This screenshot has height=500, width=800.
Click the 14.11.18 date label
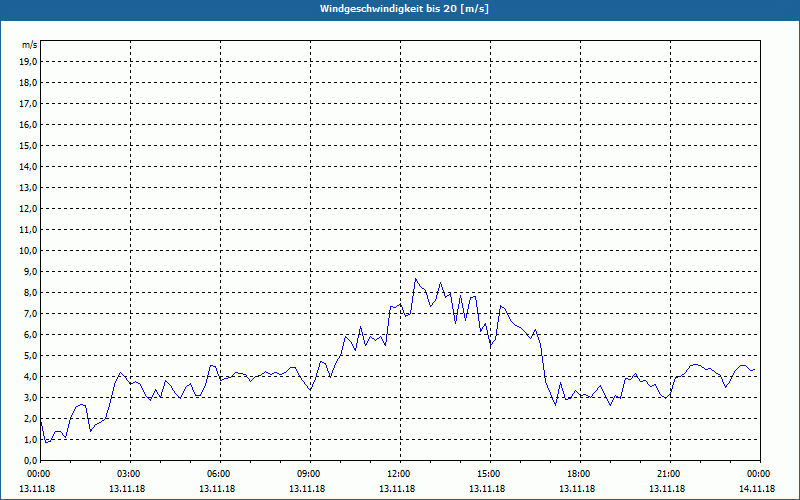[757, 489]
